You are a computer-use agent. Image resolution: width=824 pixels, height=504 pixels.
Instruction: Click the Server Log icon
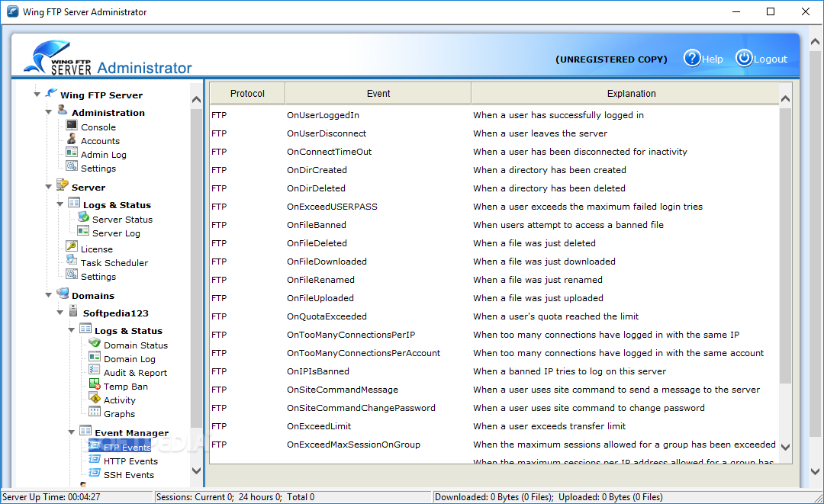coord(83,230)
